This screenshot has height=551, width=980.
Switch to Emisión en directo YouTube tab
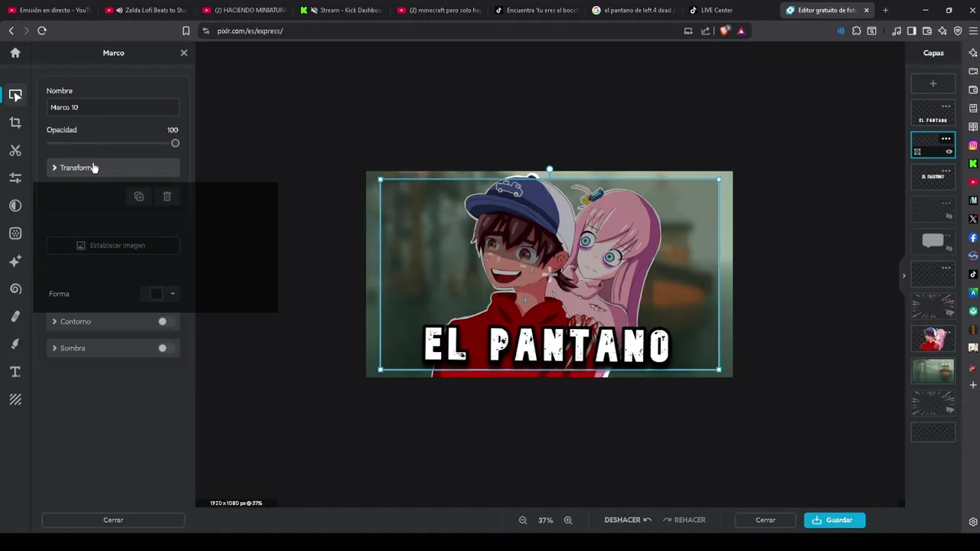pos(50,10)
